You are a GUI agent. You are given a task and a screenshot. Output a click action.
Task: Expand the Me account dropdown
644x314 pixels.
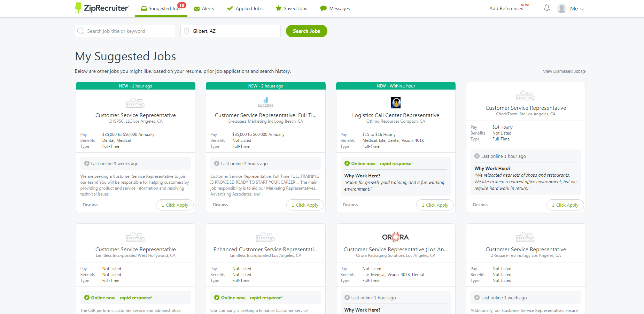(577, 9)
